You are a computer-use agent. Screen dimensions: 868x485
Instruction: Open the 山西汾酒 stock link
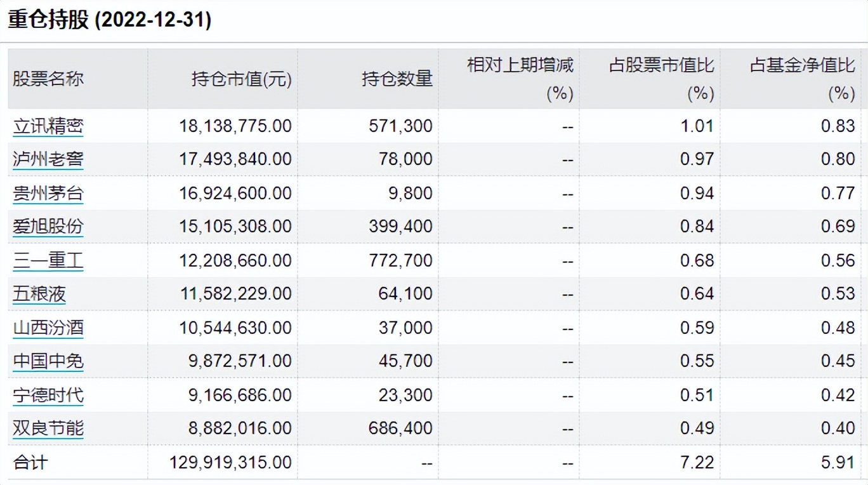[49, 327]
